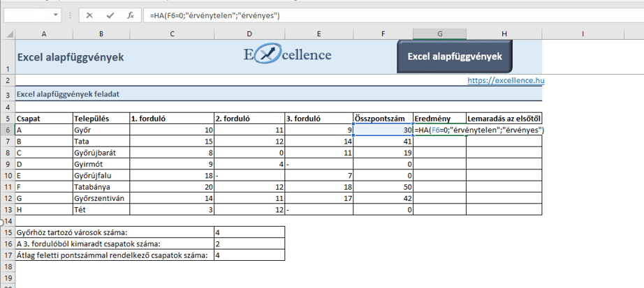
Task: Select row 5 header
Action: (x=8, y=119)
